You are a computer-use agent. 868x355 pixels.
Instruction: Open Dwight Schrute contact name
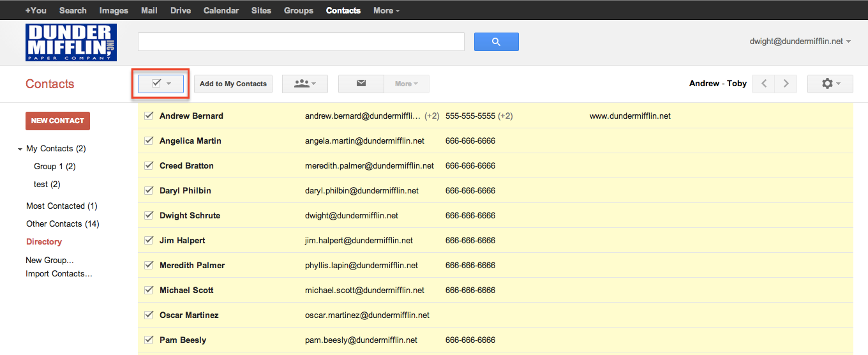190,216
